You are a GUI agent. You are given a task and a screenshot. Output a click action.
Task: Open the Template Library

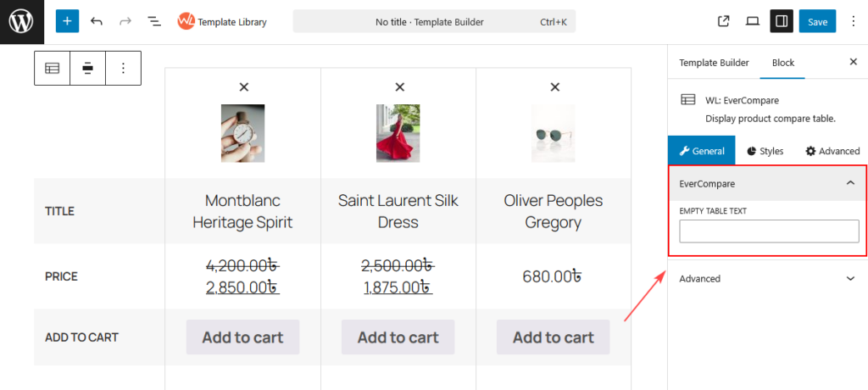coord(222,21)
